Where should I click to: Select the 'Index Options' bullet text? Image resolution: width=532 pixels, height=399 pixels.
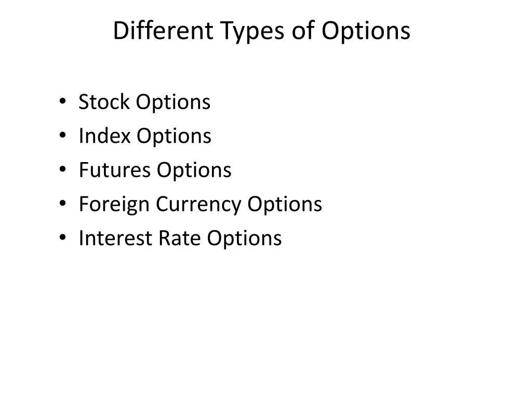(x=145, y=136)
